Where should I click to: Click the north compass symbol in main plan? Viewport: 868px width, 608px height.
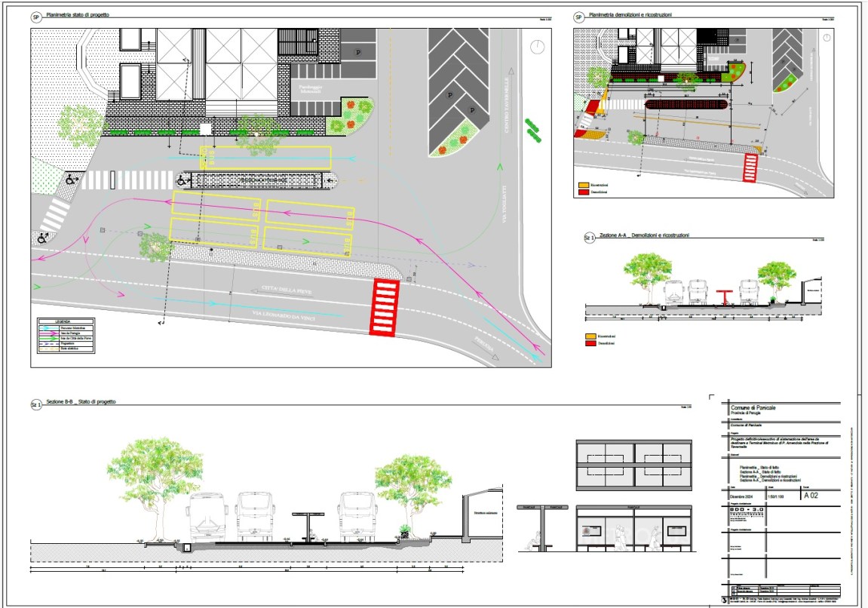coord(537,47)
